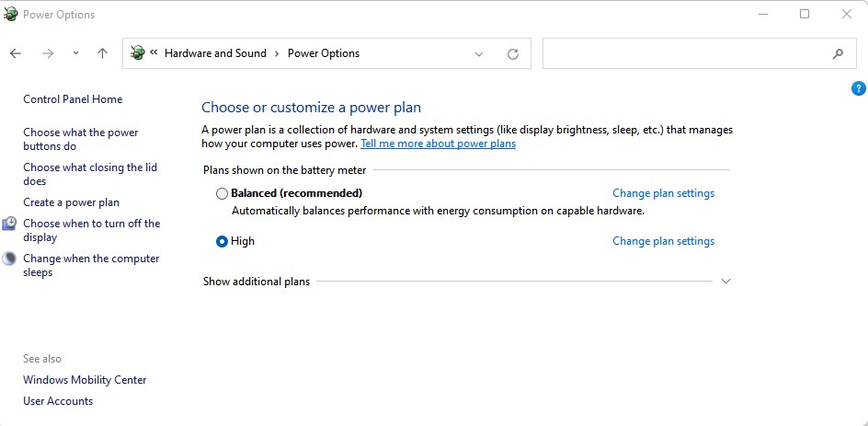Open Create a power plan
The height and width of the screenshot is (426, 868).
pos(71,202)
